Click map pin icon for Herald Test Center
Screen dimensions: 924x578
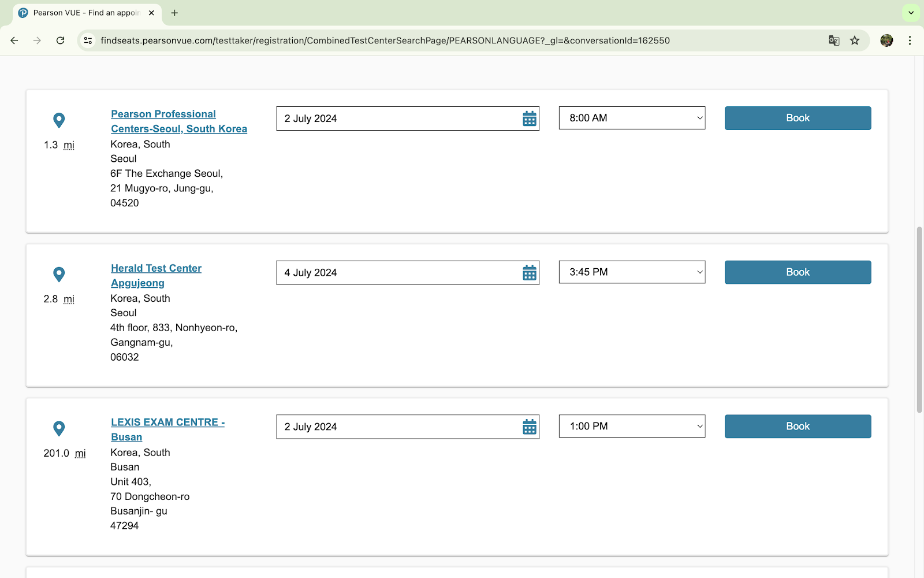coord(59,275)
